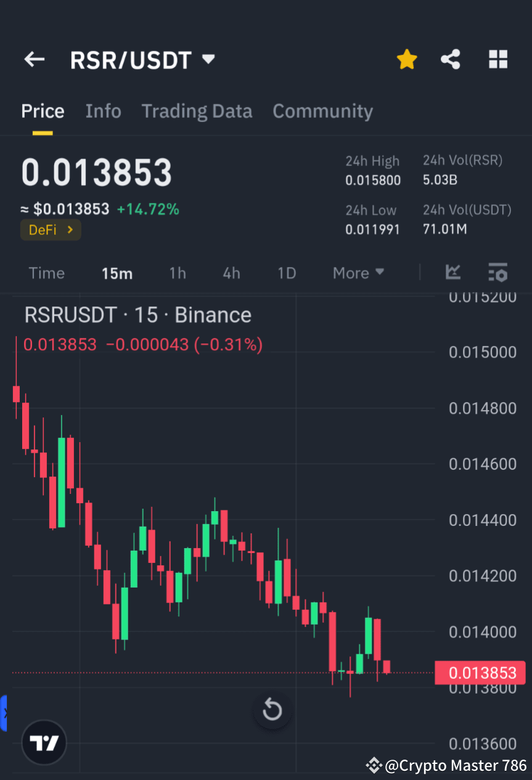
Task: Click the TradingView logo on the chart
Action: click(43, 742)
